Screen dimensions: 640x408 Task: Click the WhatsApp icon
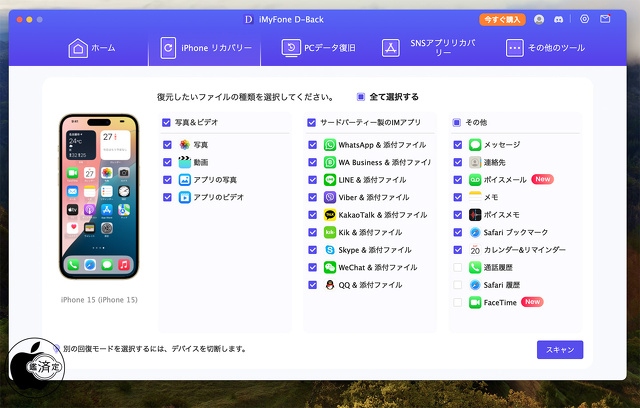click(330, 145)
